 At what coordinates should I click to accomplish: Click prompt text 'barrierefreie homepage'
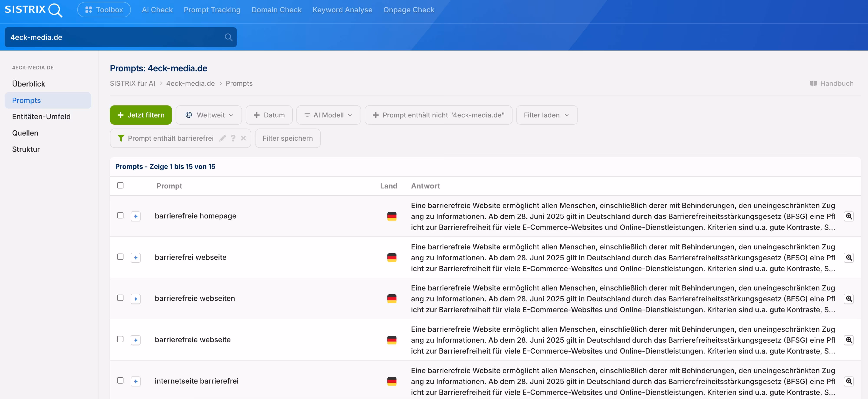[196, 216]
